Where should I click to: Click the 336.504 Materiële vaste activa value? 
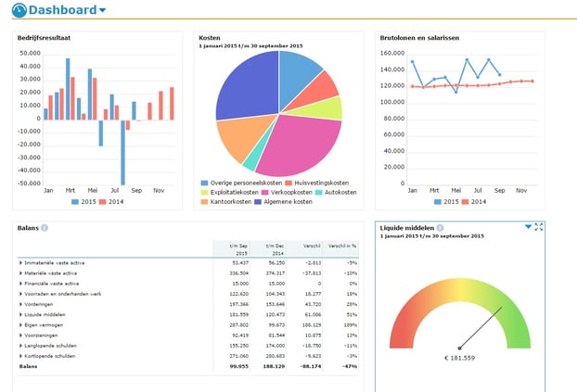pos(239,273)
